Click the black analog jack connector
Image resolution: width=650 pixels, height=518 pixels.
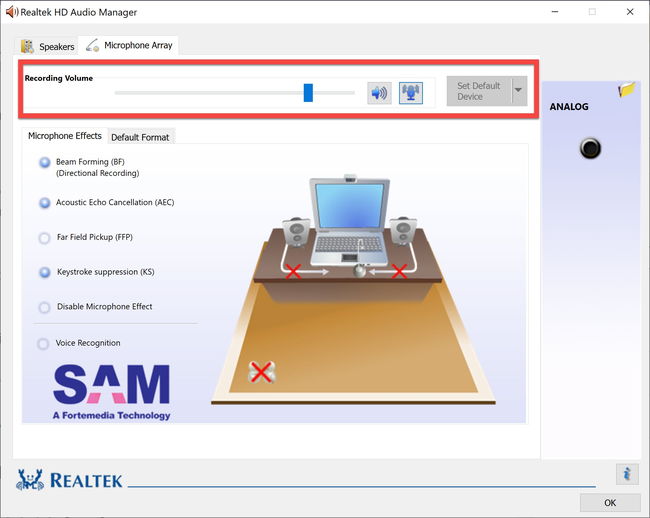pos(590,148)
